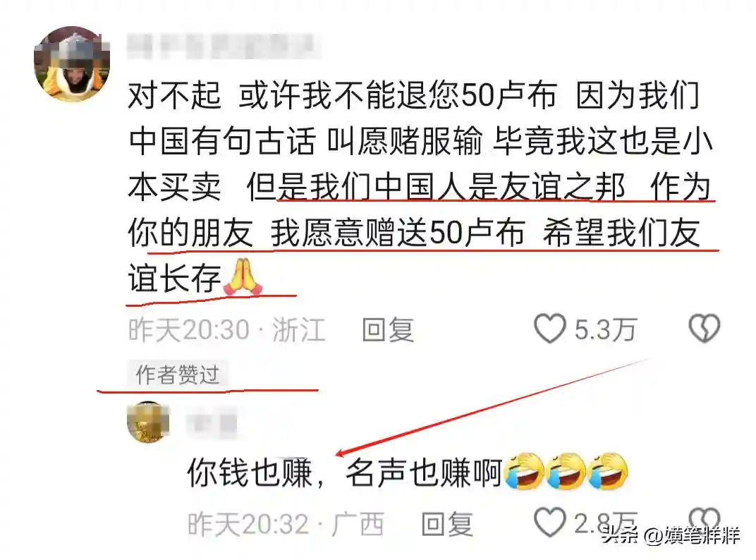
Task: Tap the 昨天20:30 timestamp
Action: (189, 330)
